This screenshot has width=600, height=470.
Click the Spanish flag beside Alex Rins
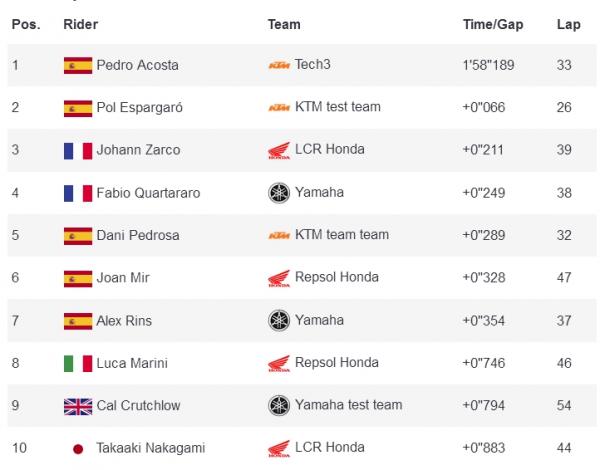click(77, 320)
